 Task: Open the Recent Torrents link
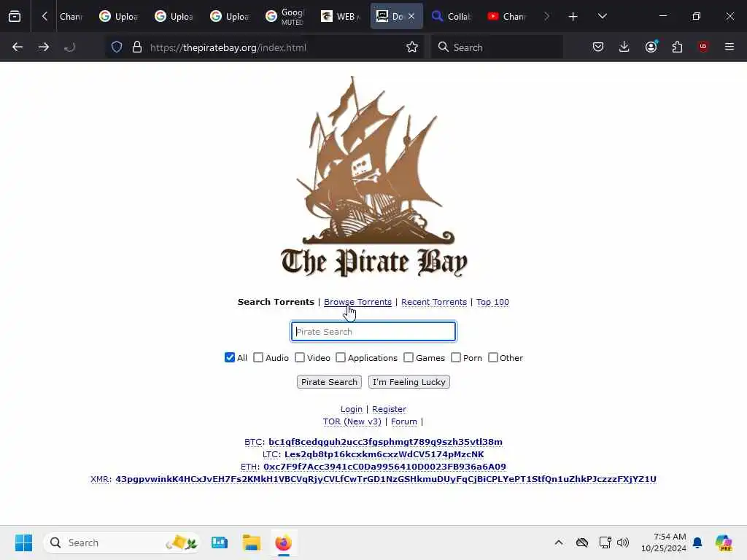[433, 302]
